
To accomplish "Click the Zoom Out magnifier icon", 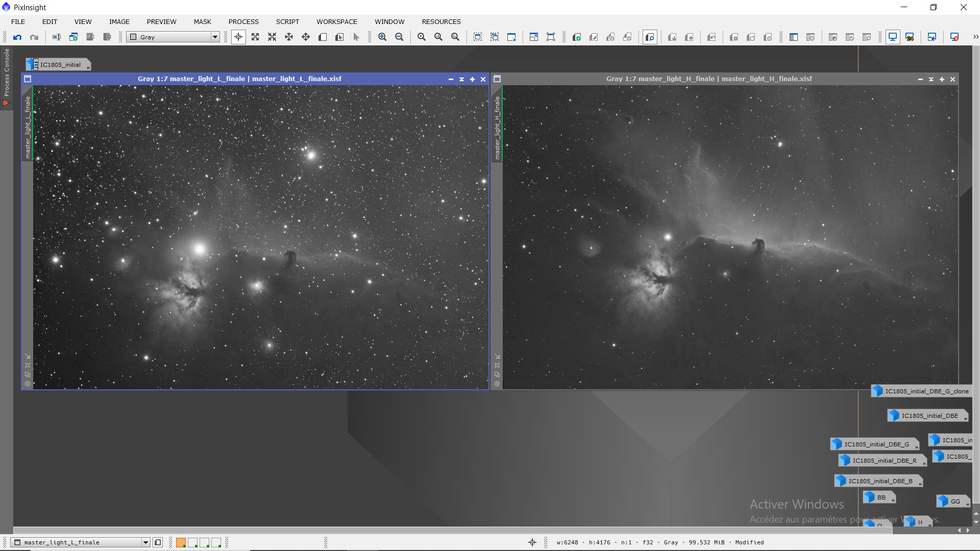I will coord(399,37).
